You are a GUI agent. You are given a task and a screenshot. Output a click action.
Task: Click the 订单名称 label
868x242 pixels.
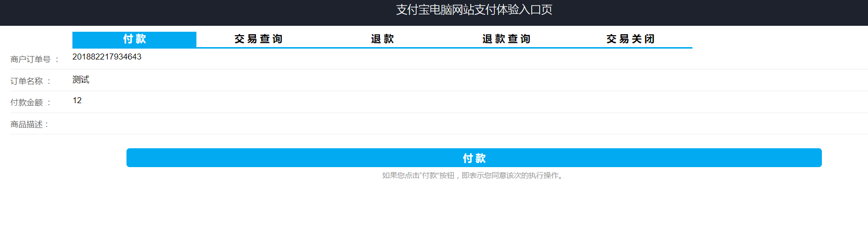[31, 81]
